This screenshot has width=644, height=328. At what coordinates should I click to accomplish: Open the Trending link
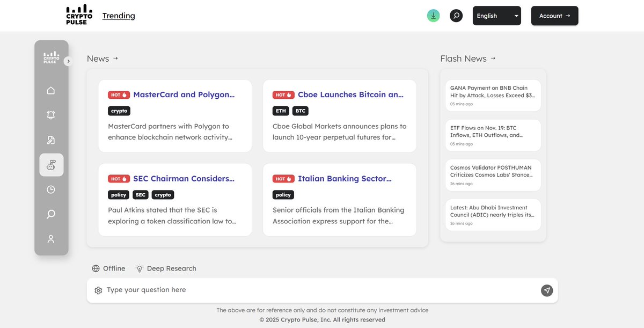coord(119,16)
